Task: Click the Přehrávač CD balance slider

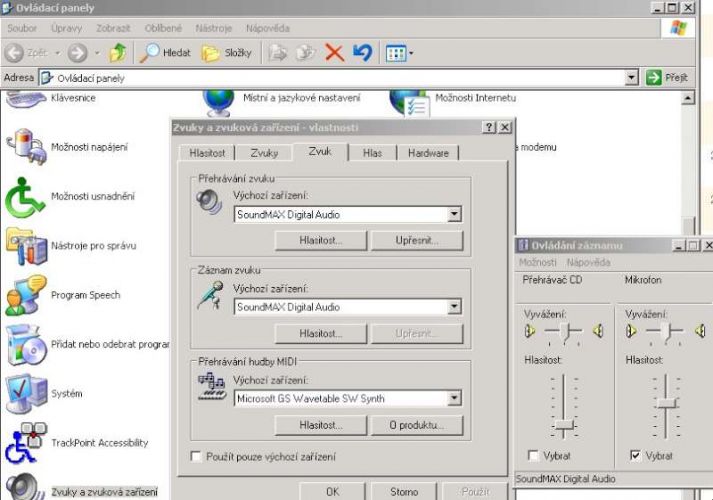Action: click(564, 331)
